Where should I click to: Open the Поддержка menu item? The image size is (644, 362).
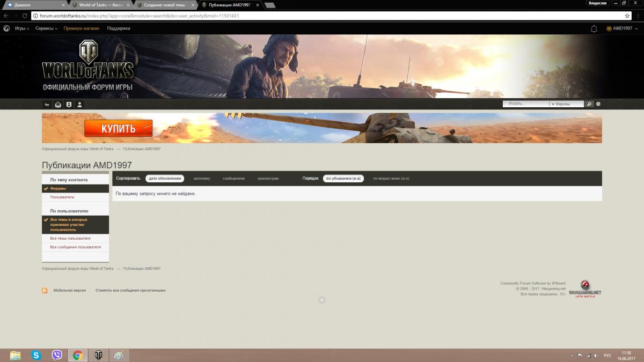coord(119,28)
